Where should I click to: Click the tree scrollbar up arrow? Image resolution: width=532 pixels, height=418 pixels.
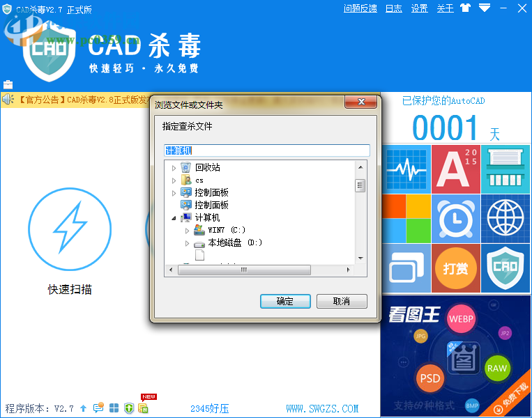click(x=360, y=167)
